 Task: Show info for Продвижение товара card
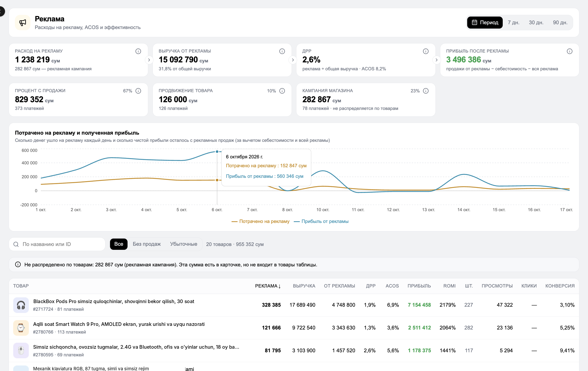pyautogui.click(x=282, y=91)
